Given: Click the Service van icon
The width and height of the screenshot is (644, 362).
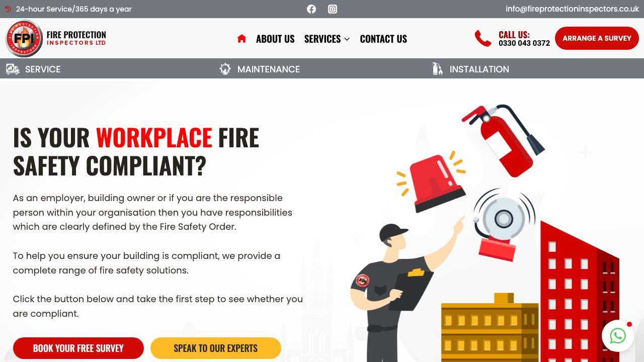Looking at the screenshot, I should (13, 69).
